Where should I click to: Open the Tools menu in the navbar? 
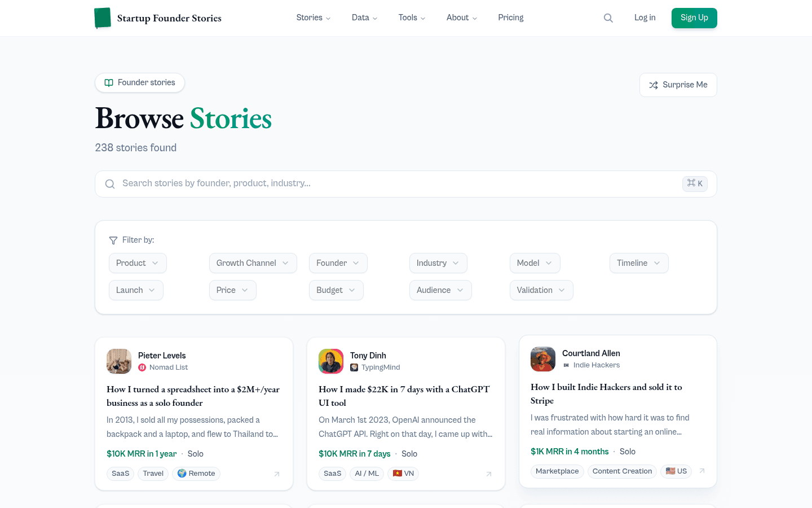tap(412, 17)
